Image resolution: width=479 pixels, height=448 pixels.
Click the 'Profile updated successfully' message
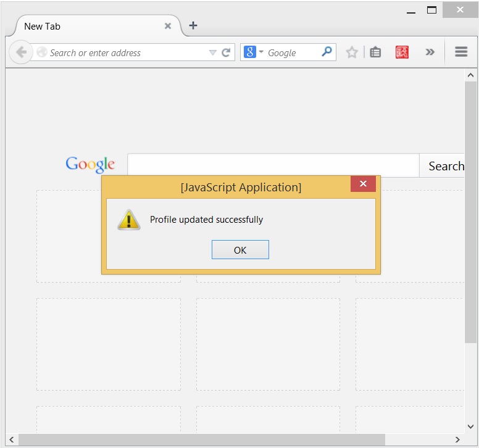(206, 220)
